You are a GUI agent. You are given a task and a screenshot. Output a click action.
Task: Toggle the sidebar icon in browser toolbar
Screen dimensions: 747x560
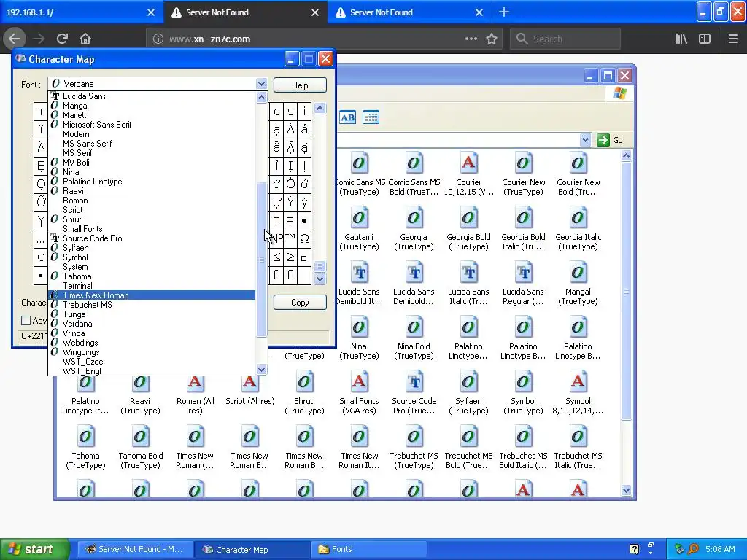click(705, 39)
